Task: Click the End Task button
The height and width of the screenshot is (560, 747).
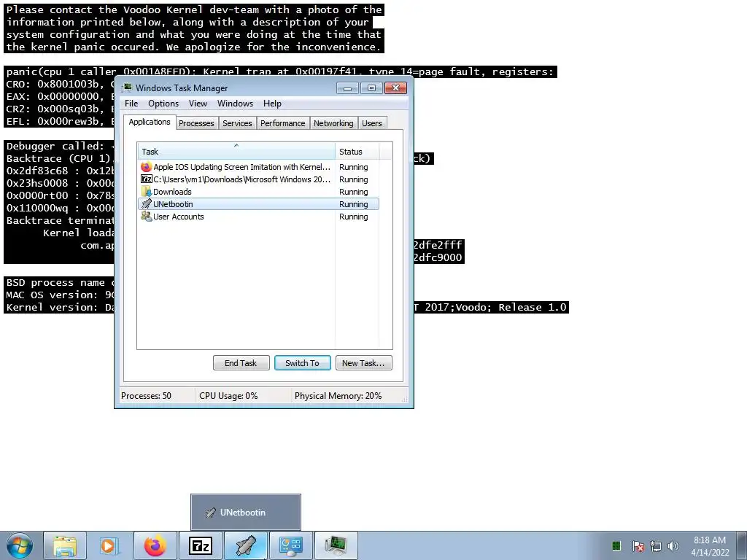Action: pyautogui.click(x=241, y=363)
